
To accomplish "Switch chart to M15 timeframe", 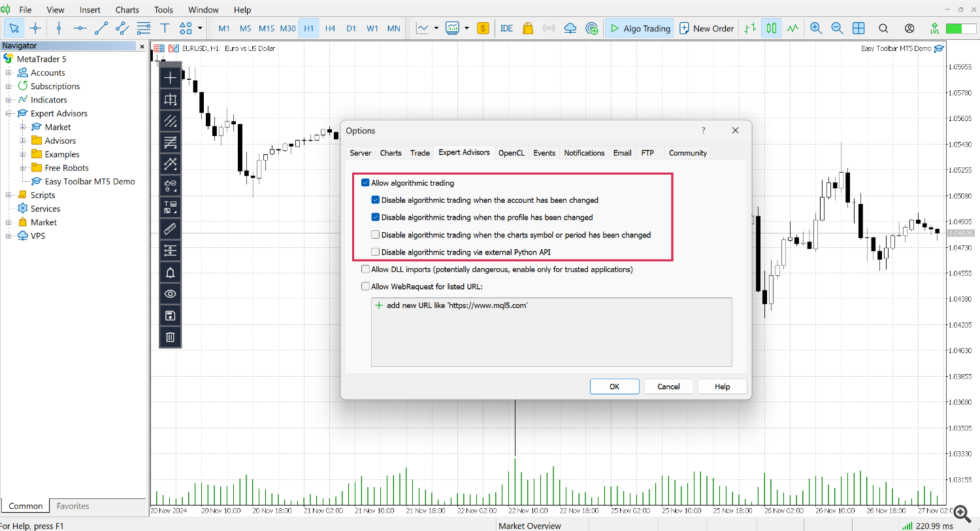I will click(x=267, y=29).
